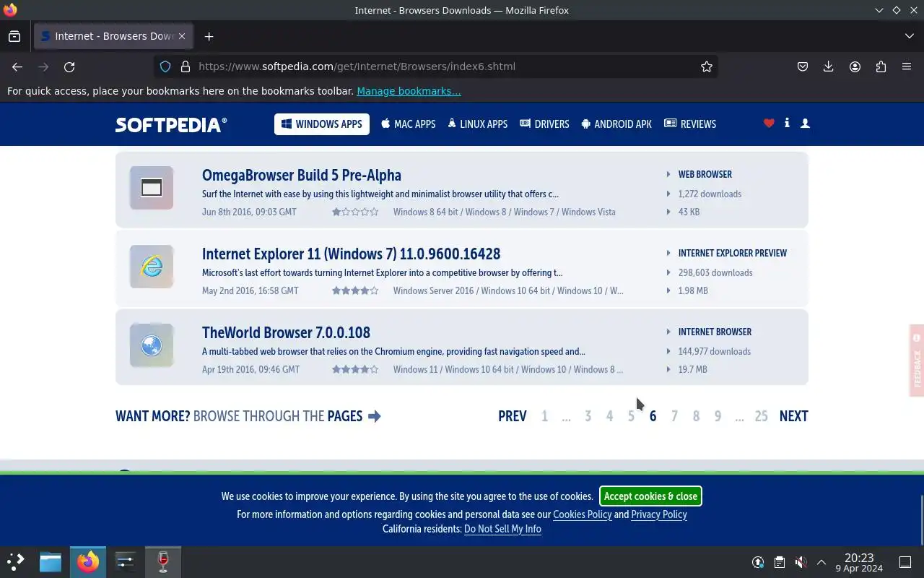The image size is (924, 578).
Task: Click the site security padlock icon
Action: point(186,66)
